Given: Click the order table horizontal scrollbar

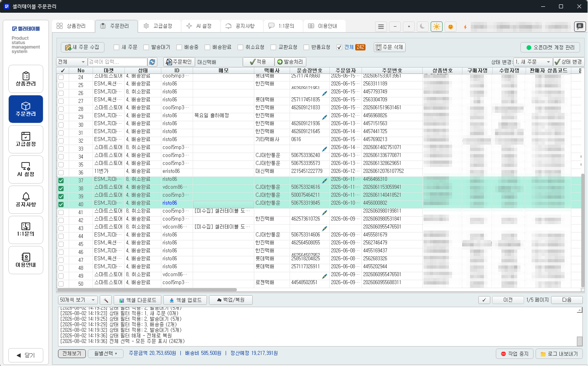Looking at the screenshot, I should (147, 290).
